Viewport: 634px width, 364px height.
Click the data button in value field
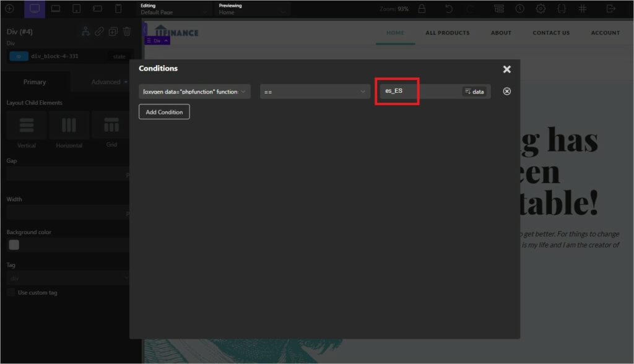coord(474,92)
